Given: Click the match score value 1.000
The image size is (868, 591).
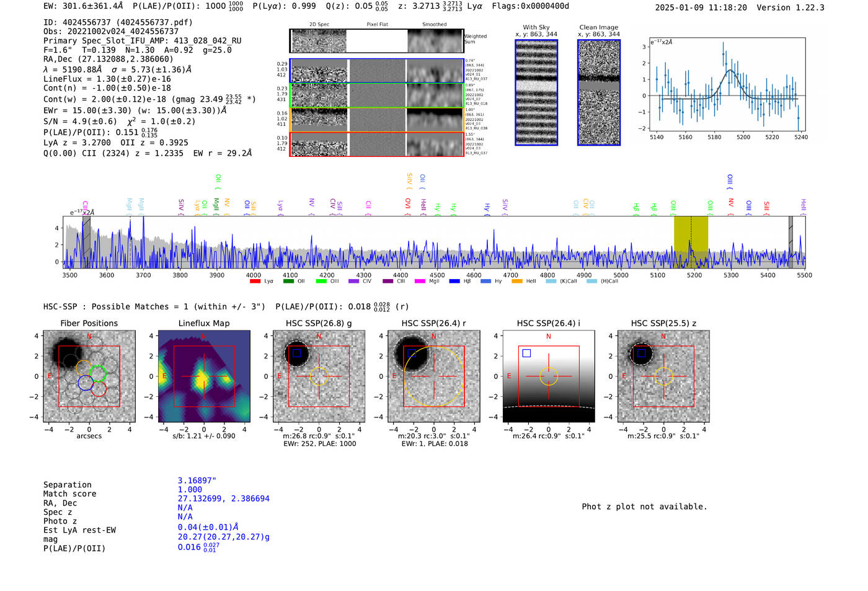Looking at the screenshot, I should (x=190, y=490).
